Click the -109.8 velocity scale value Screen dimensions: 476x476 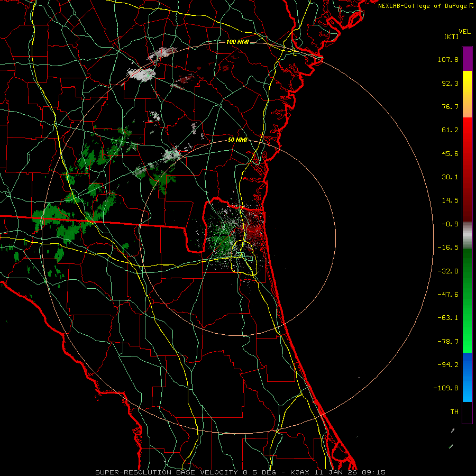(x=446, y=388)
